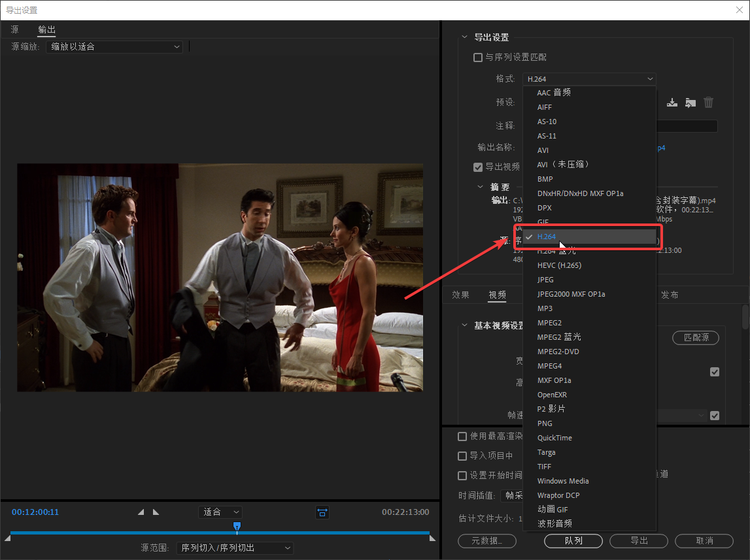Collapse the export settings section
This screenshot has width=750, height=560.
tap(464, 37)
